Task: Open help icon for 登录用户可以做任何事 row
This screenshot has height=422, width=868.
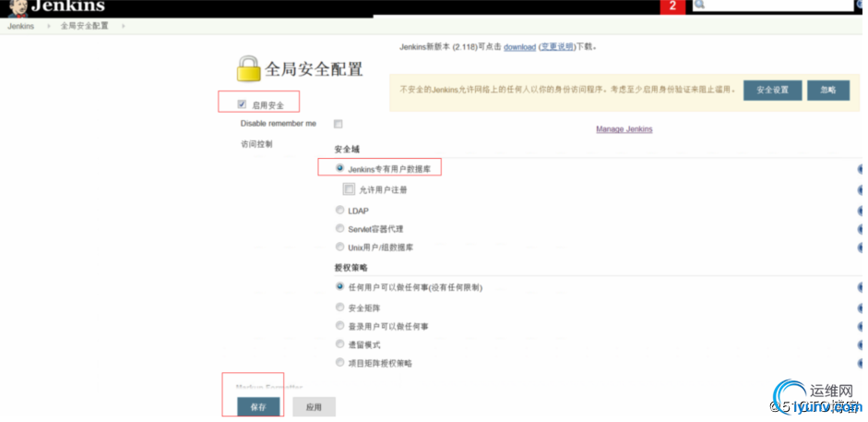Action: point(862,327)
